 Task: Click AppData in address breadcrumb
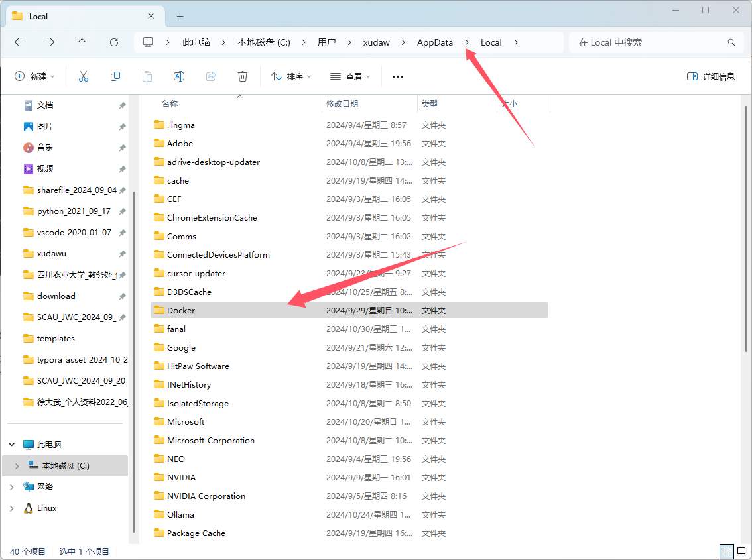pos(435,42)
